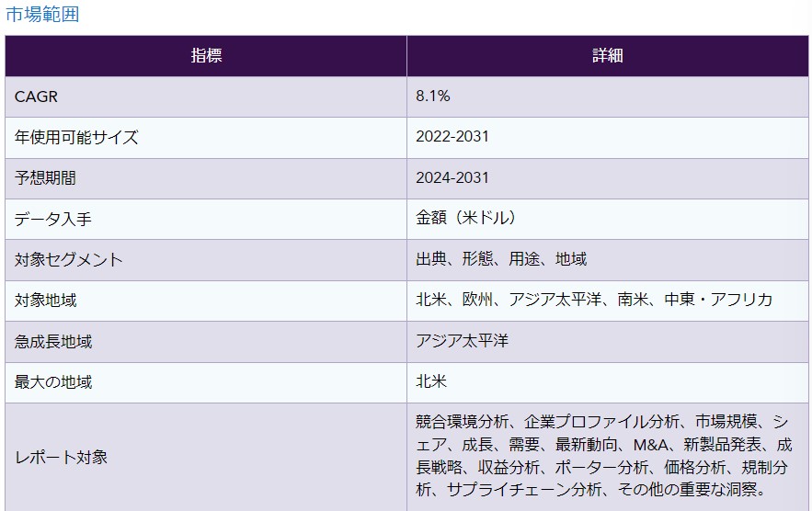Click the 2022-2031 value
This screenshot has width=812, height=511.
click(x=452, y=137)
